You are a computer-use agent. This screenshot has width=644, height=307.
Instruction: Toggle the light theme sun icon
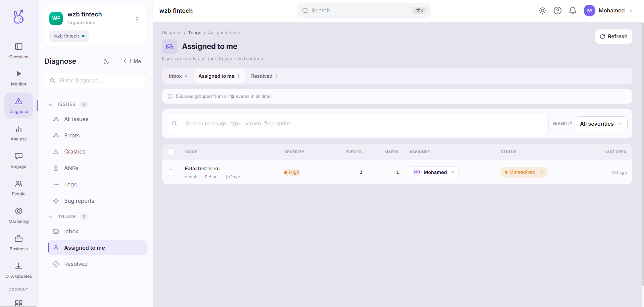(542, 11)
